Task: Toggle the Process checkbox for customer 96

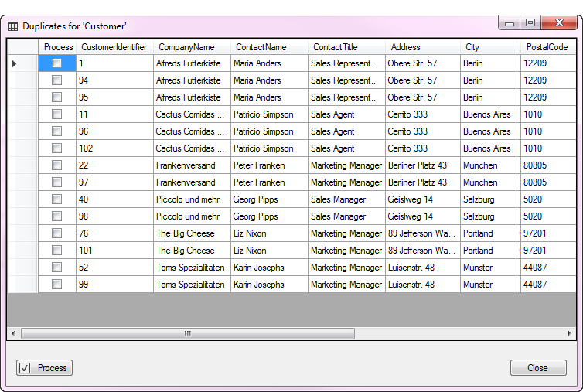Action: click(x=57, y=131)
